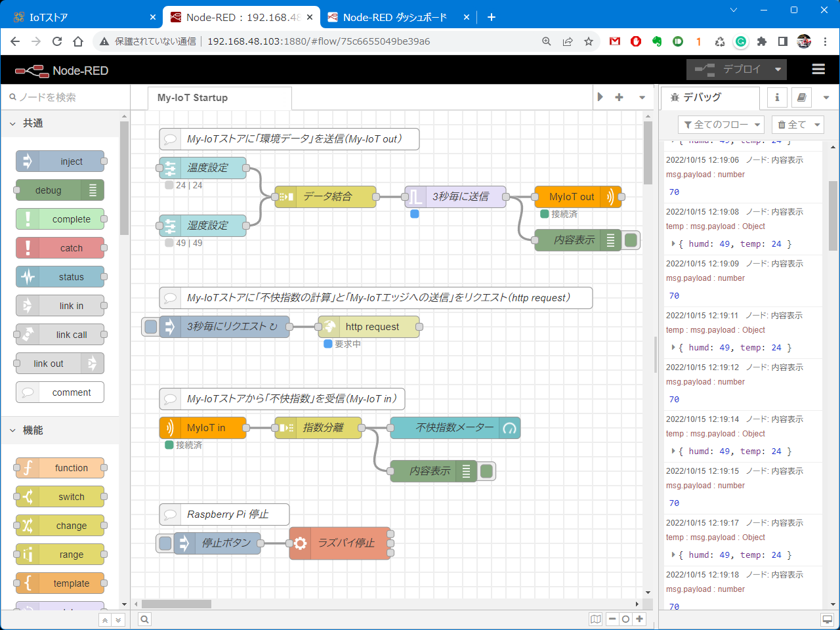Image resolution: width=840 pixels, height=630 pixels.
Task: Toggle upper 内容表示 debug output button
Action: (631, 240)
